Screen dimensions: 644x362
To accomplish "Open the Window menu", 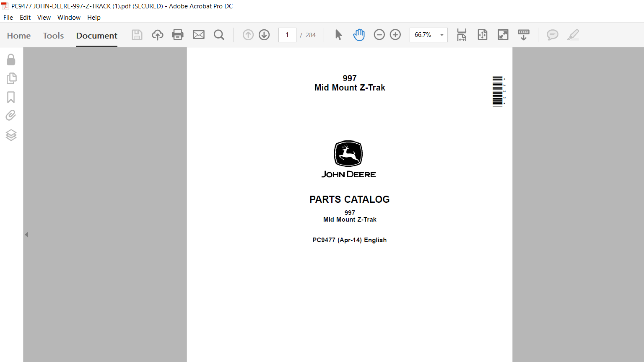I will [69, 18].
